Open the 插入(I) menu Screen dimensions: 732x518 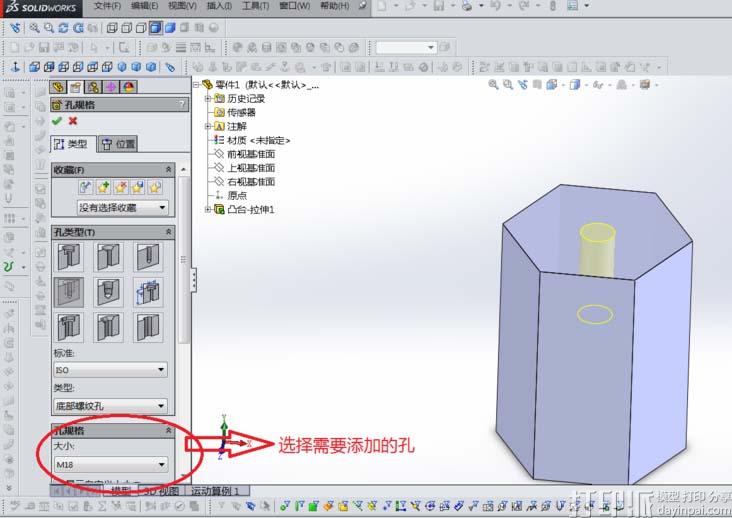point(217,6)
